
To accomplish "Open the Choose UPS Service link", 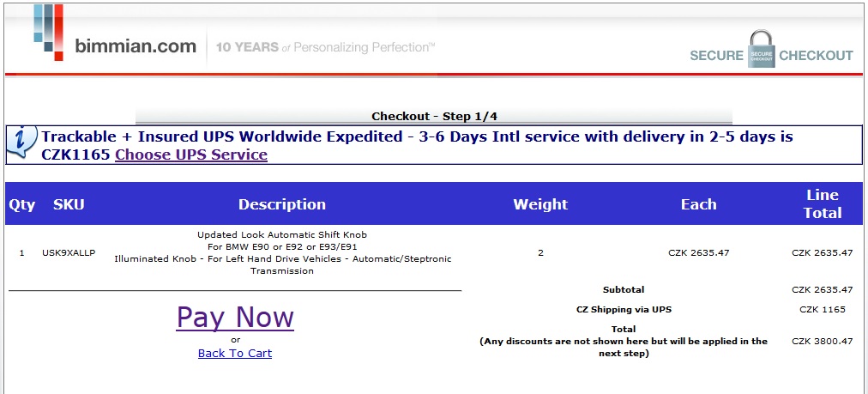I will [x=191, y=155].
